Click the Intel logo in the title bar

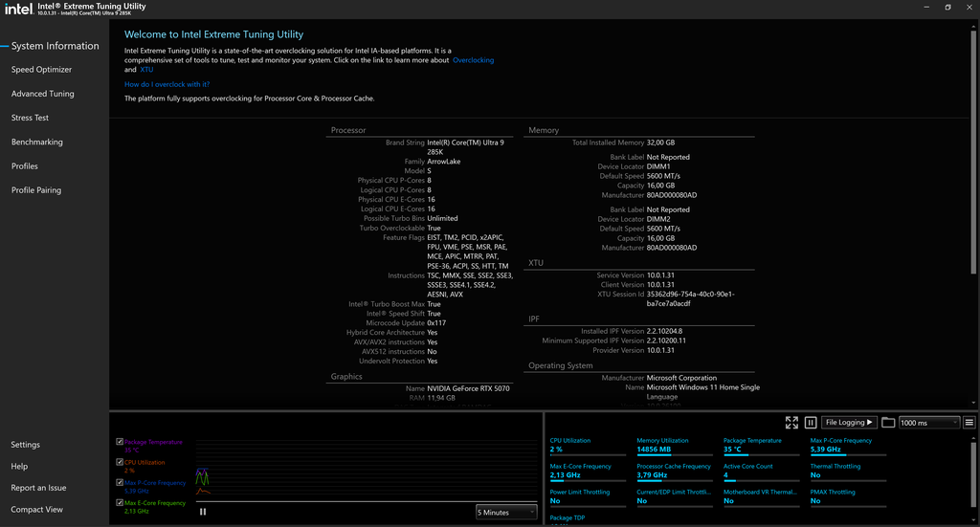tap(19, 8)
